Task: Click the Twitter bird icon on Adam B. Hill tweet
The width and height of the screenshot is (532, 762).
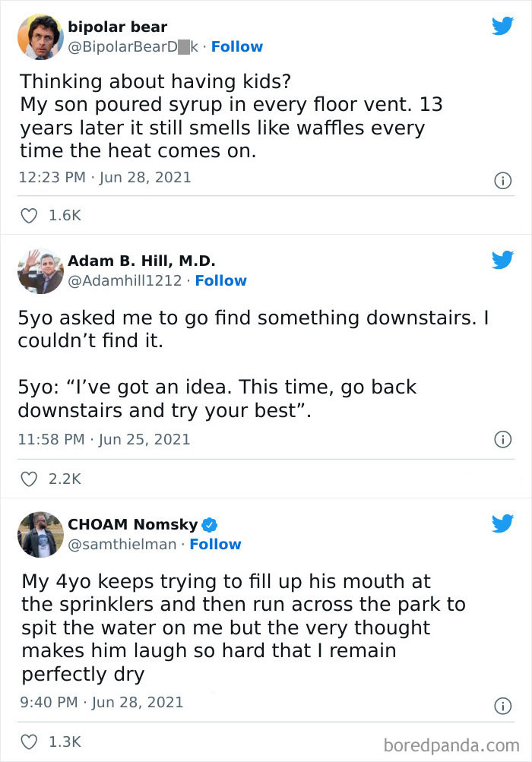Action: (x=502, y=260)
